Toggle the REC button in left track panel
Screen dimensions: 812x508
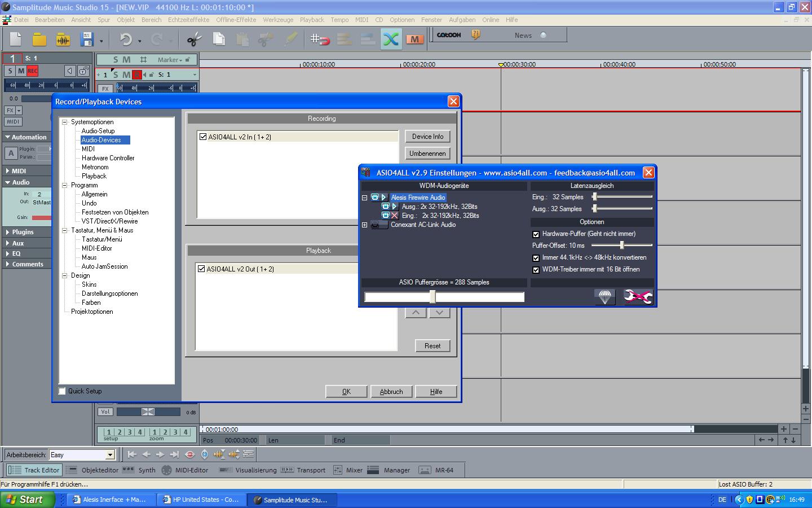(x=33, y=71)
